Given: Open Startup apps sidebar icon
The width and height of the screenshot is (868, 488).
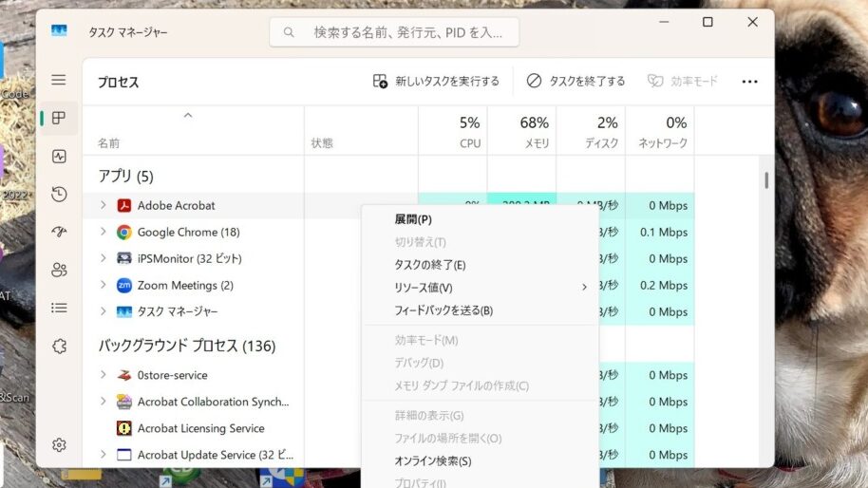Looking at the screenshot, I should point(59,232).
